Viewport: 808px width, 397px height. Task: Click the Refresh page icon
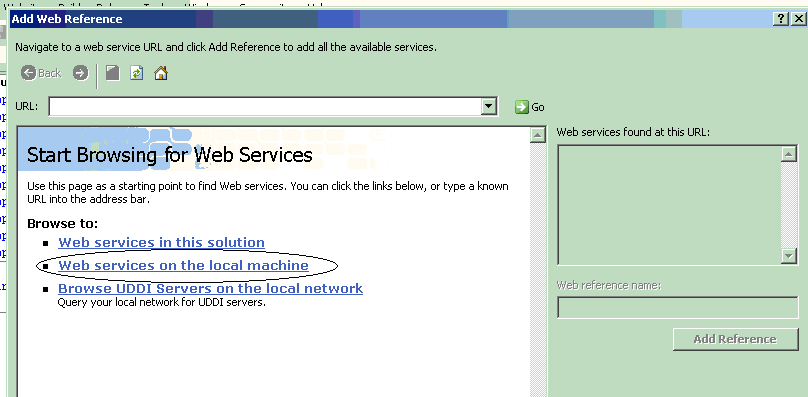tap(136, 73)
